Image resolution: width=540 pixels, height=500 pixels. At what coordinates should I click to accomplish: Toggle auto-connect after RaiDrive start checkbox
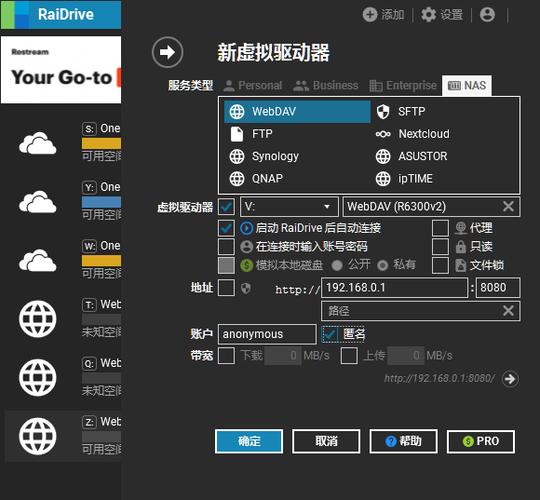pos(226,228)
